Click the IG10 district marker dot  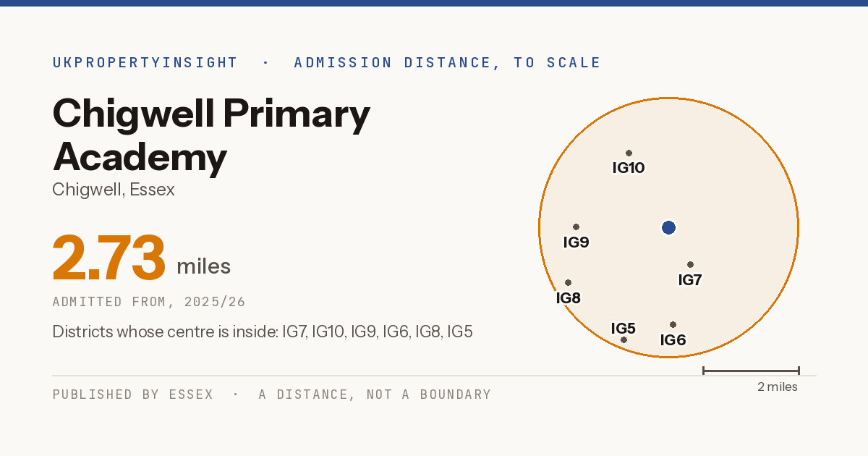point(629,153)
